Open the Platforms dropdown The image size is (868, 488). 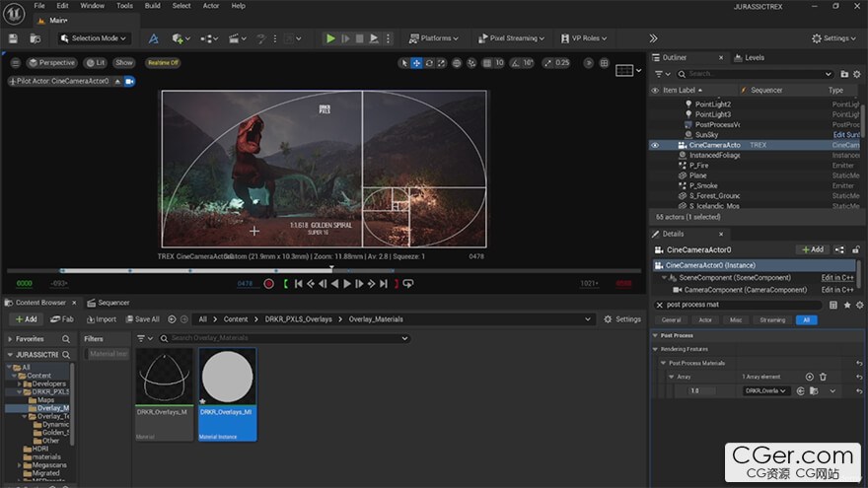[433, 38]
